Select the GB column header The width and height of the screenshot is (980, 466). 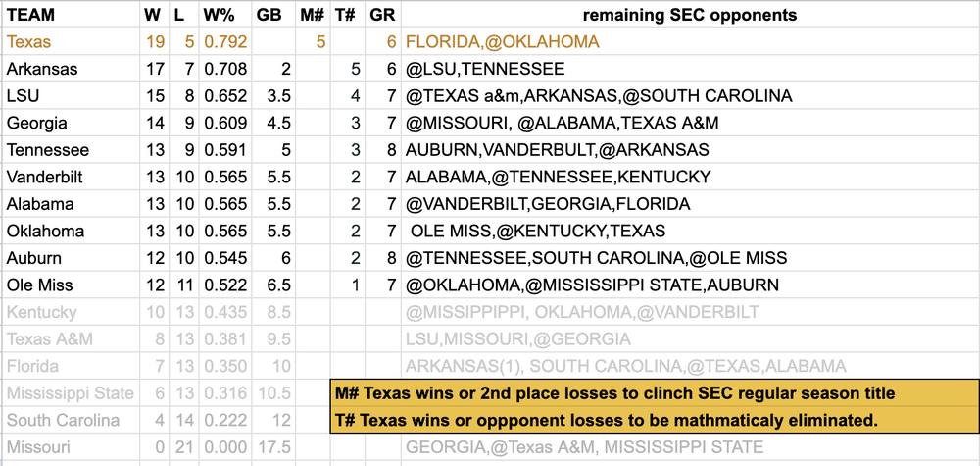click(x=269, y=16)
